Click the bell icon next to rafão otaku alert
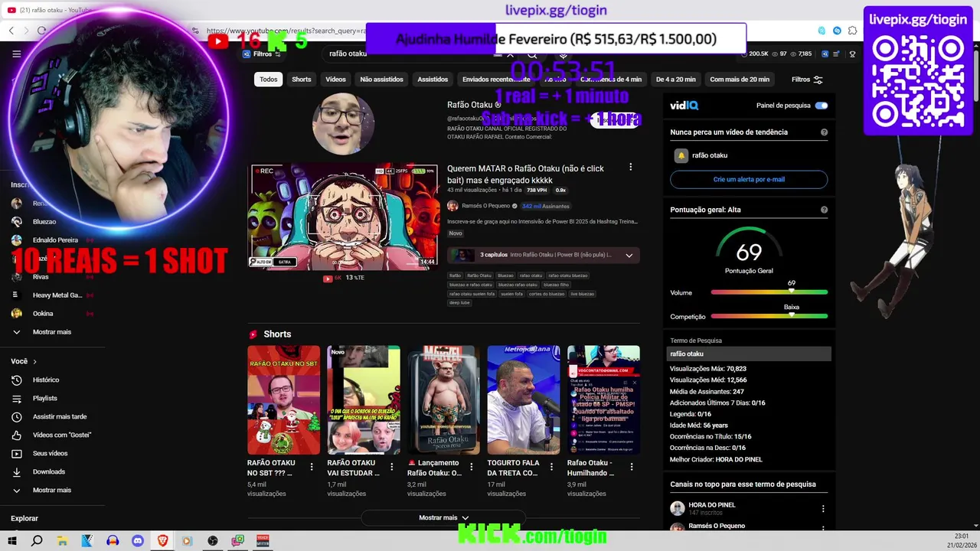Viewport: 980px width, 551px height. [681, 155]
